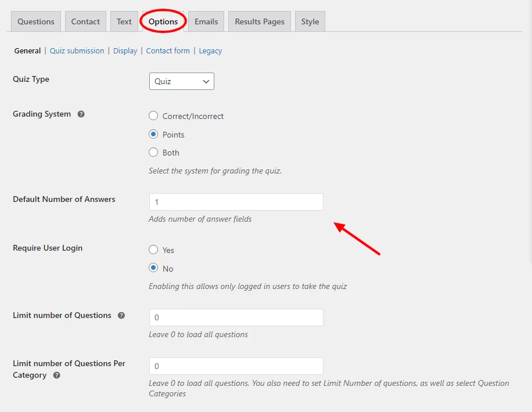Click 'Select the system for grading the quiz.'
Image resolution: width=532 pixels, height=412 pixels.
click(215, 171)
